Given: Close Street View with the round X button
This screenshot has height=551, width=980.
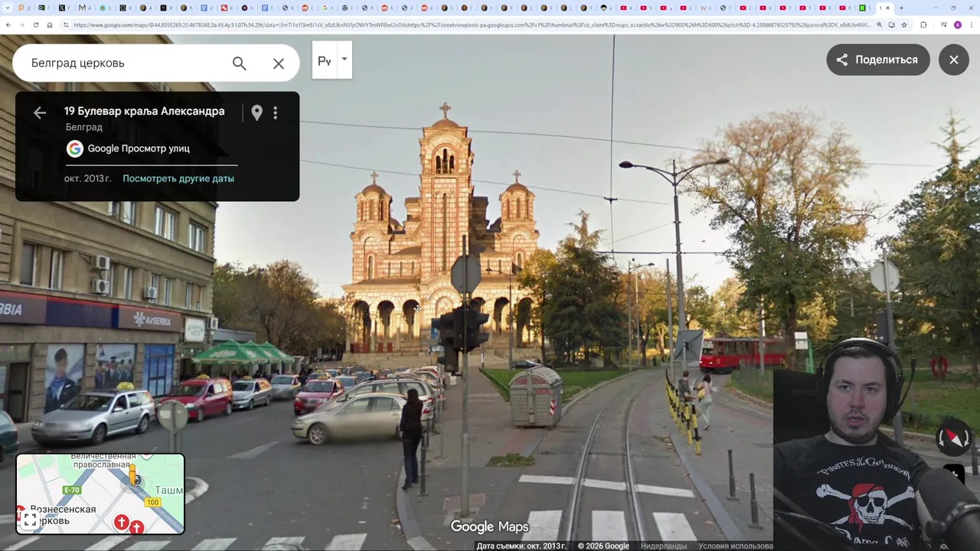Looking at the screenshot, I should (x=954, y=60).
